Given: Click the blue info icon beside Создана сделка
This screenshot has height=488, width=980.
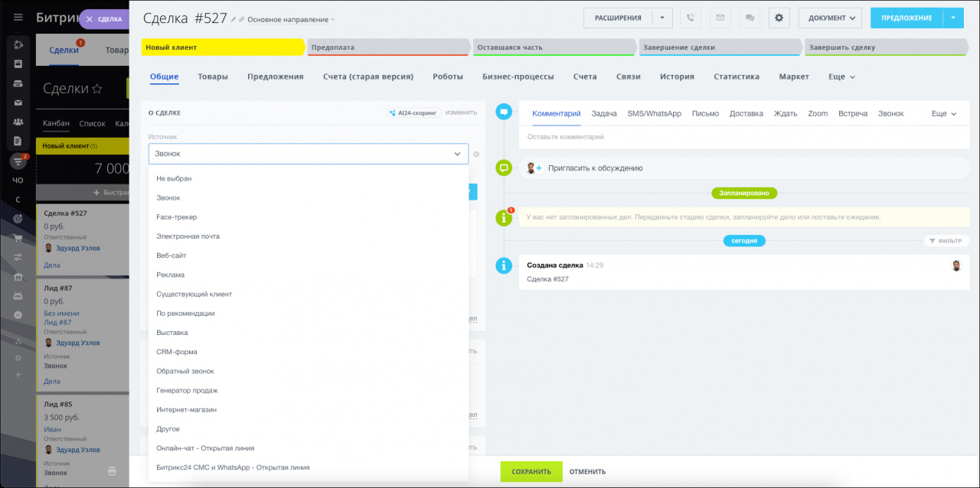Looking at the screenshot, I should pyautogui.click(x=504, y=265).
